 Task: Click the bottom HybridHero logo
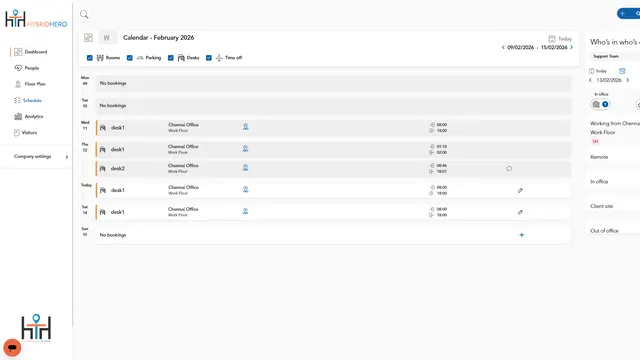(x=36, y=328)
